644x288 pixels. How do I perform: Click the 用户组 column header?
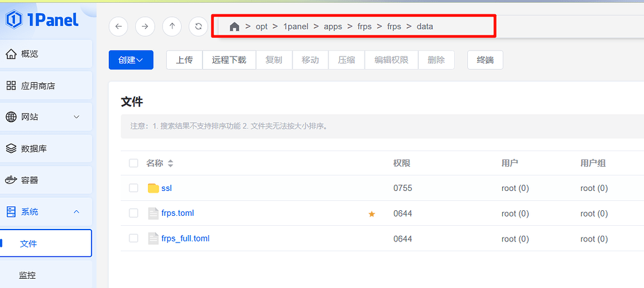click(593, 163)
